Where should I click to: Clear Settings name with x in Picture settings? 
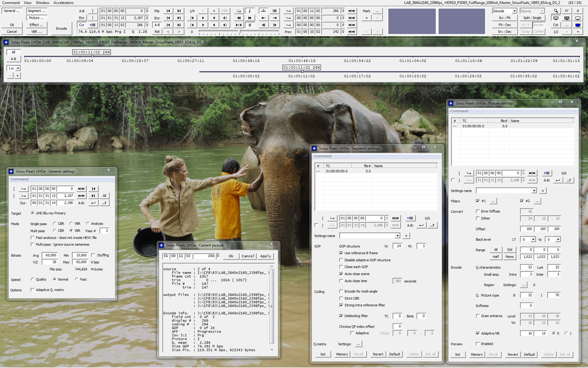543,191
